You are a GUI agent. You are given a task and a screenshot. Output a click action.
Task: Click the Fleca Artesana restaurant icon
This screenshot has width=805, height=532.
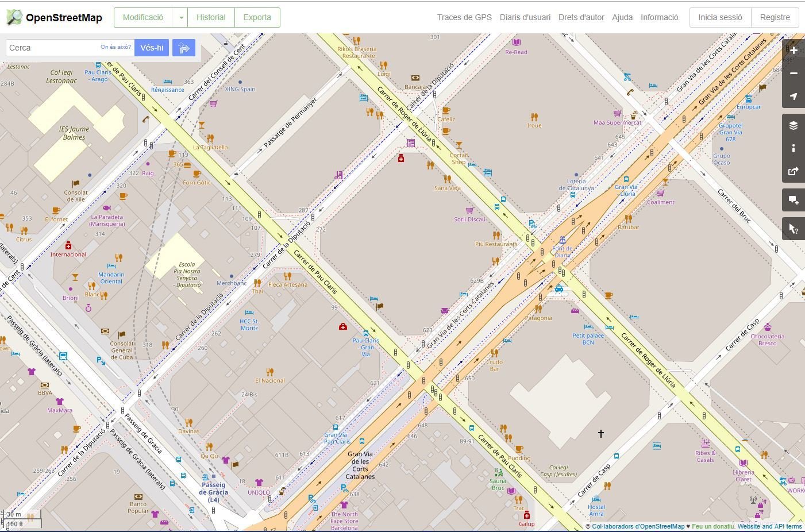(287, 276)
